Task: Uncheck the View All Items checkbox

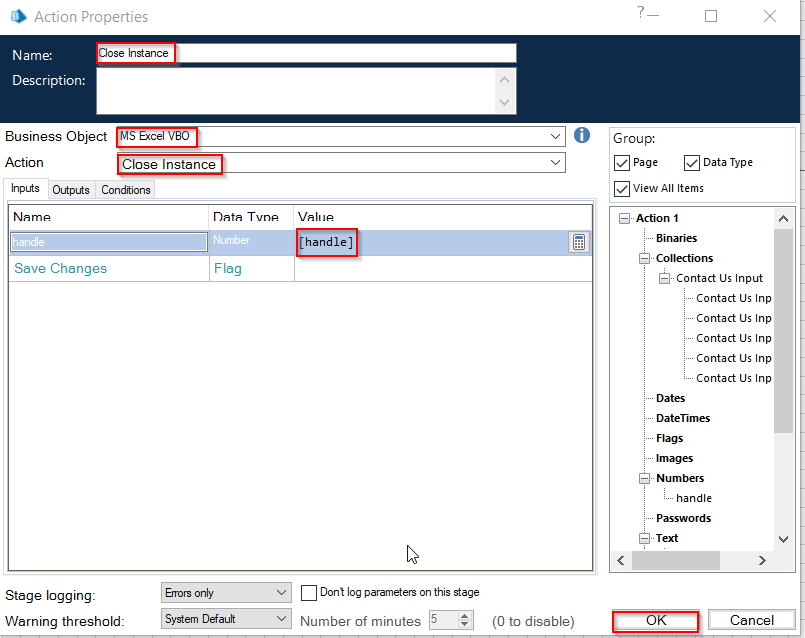Action: click(x=622, y=188)
